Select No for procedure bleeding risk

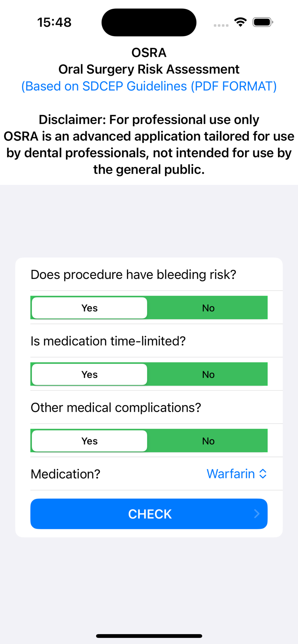tap(208, 308)
